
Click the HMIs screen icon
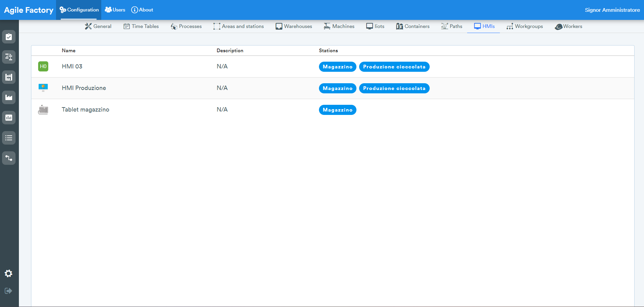coord(477,26)
